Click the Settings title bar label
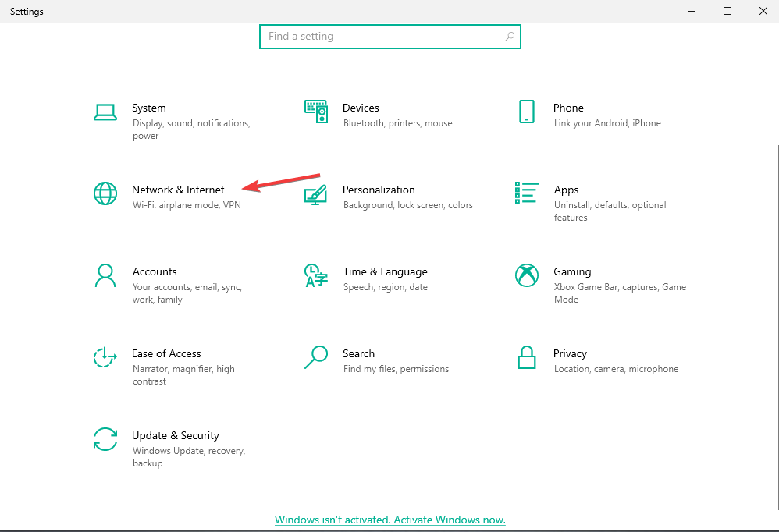Image resolution: width=779 pixels, height=532 pixels. 27,11
